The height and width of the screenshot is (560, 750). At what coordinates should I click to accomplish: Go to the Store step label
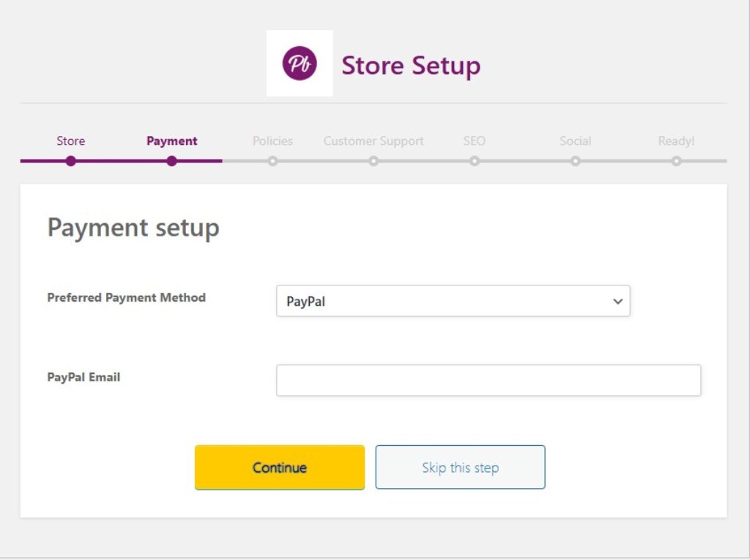tap(70, 141)
